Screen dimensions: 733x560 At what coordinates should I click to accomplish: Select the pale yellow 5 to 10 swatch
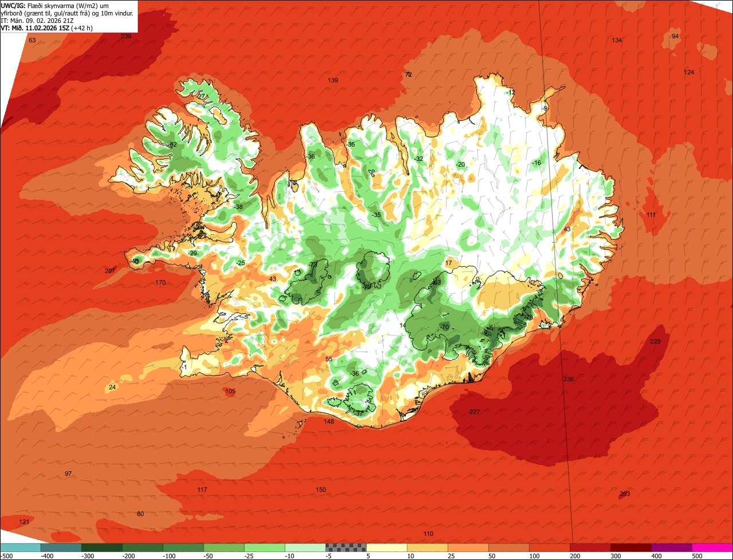387,547
